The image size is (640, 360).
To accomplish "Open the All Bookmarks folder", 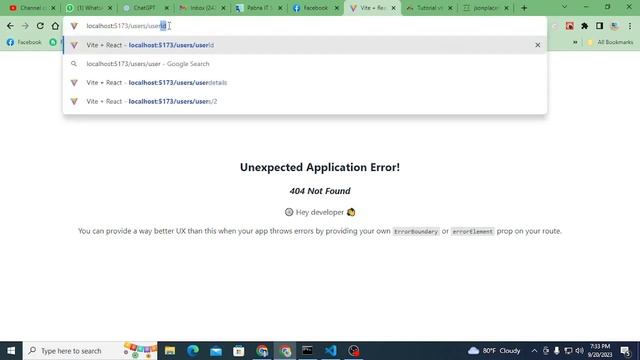I will click(610, 42).
